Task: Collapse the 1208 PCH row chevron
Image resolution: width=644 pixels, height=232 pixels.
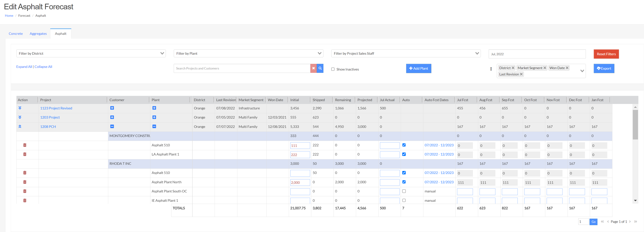Action: coord(20,126)
